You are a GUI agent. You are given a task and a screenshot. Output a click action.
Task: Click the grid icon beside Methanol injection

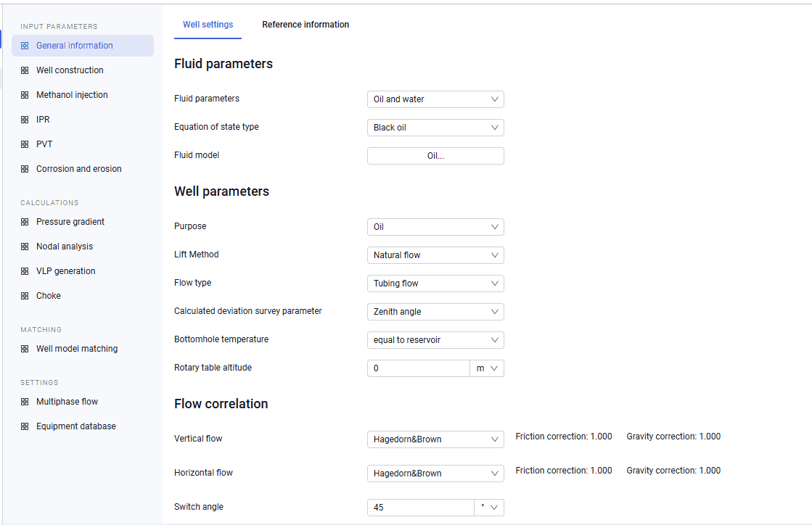click(25, 95)
